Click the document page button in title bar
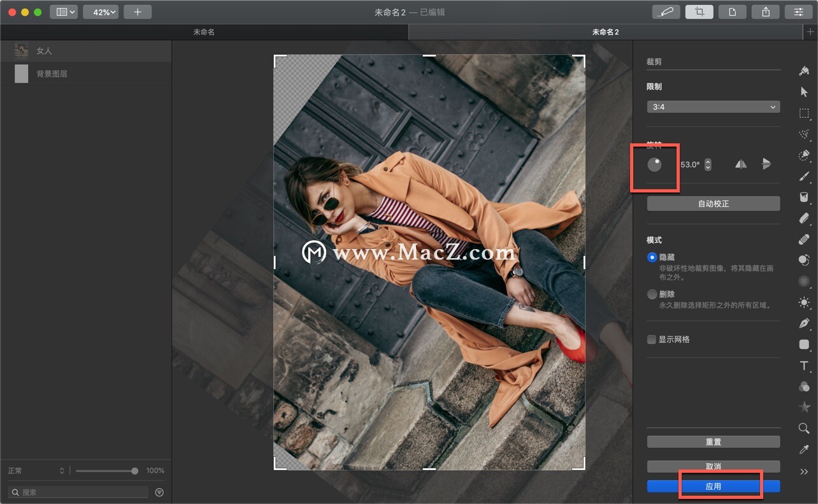This screenshot has width=818, height=504. 733,12
